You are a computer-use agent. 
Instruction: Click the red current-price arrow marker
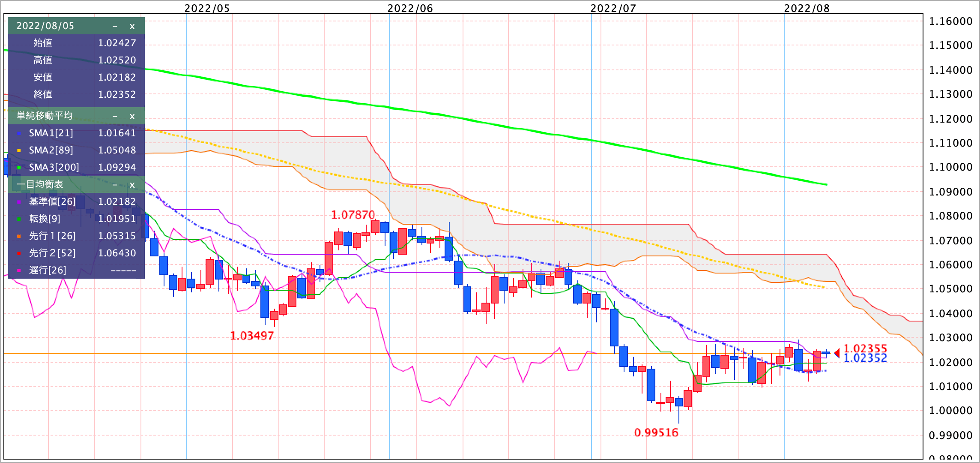pos(837,353)
